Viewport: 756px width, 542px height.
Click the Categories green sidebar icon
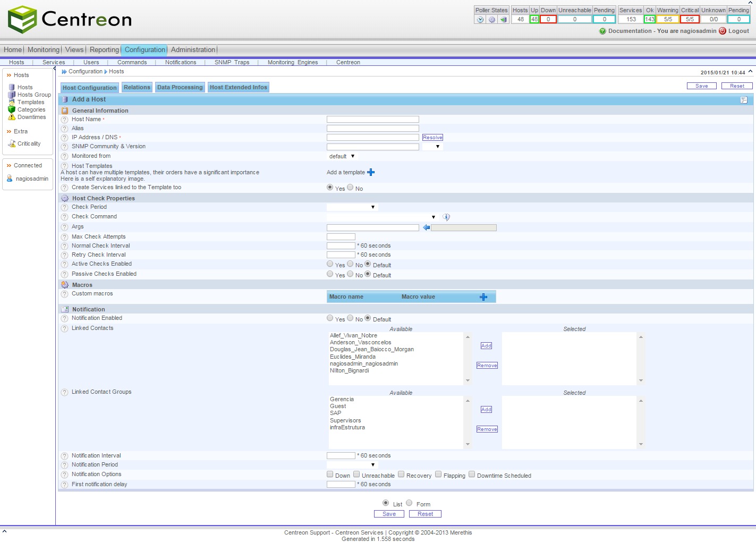(x=12, y=109)
